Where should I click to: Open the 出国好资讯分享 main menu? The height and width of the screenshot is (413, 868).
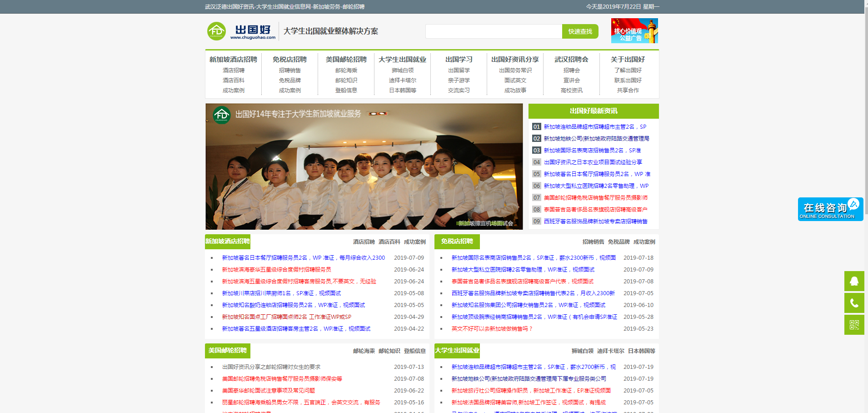point(515,60)
